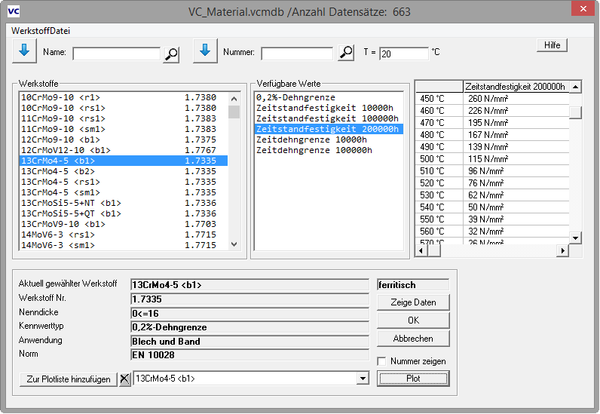Click the blue arrow icon beside Nummer
Viewport: 600px width, 414px height.
[205, 51]
